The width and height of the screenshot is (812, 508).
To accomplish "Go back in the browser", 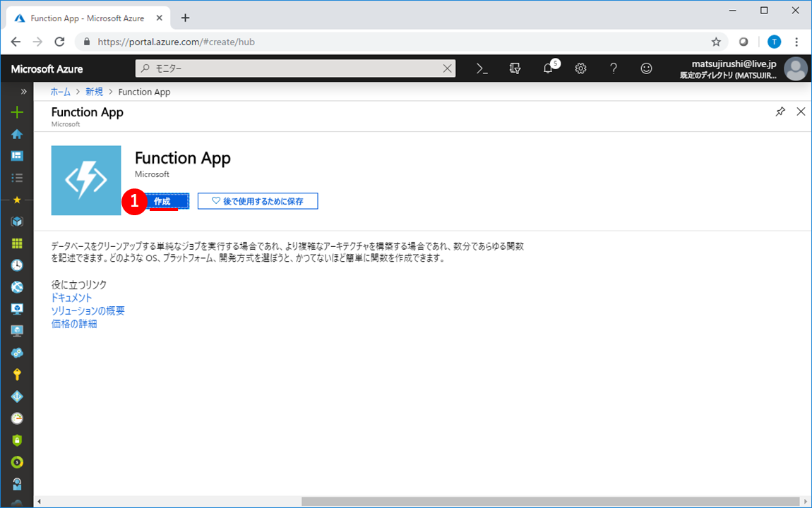I will click(16, 42).
